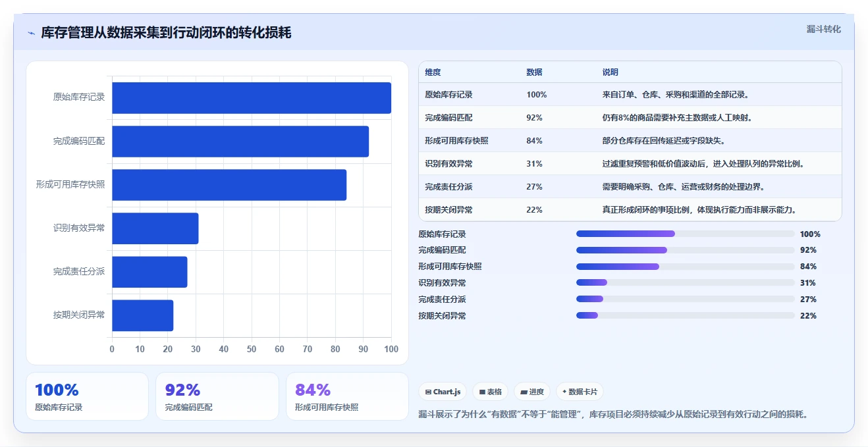Viewport: 868px width, 447px height.
Task: Click 识别有效异常 cell in the table
Action: (448, 164)
